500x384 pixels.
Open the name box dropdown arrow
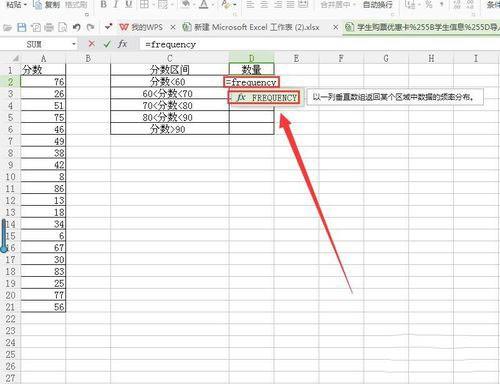pyautogui.click(x=74, y=44)
